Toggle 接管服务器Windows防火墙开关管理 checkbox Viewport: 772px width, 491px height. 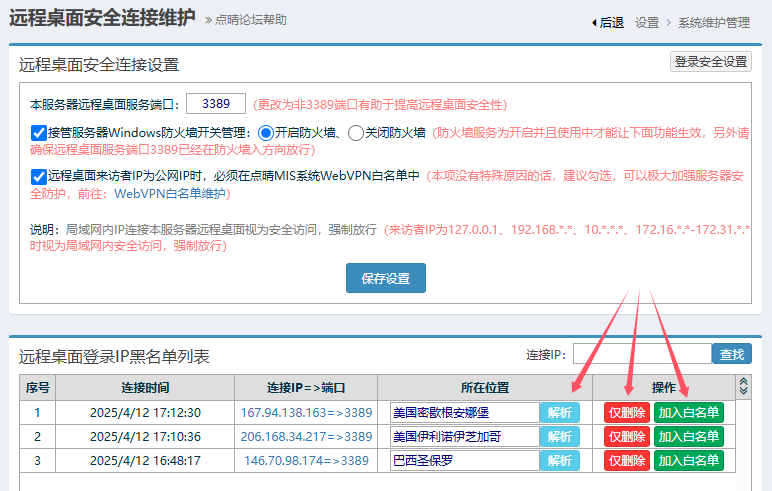(39, 132)
